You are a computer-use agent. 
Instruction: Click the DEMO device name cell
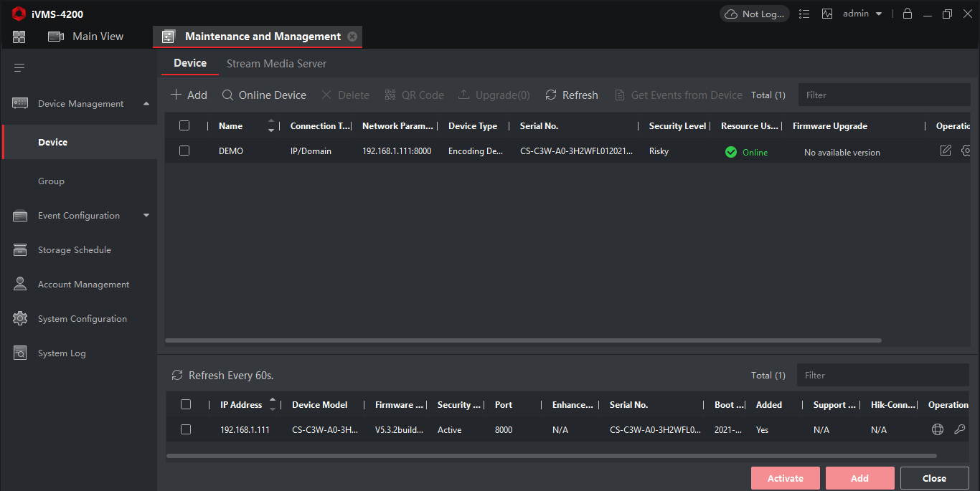point(231,151)
